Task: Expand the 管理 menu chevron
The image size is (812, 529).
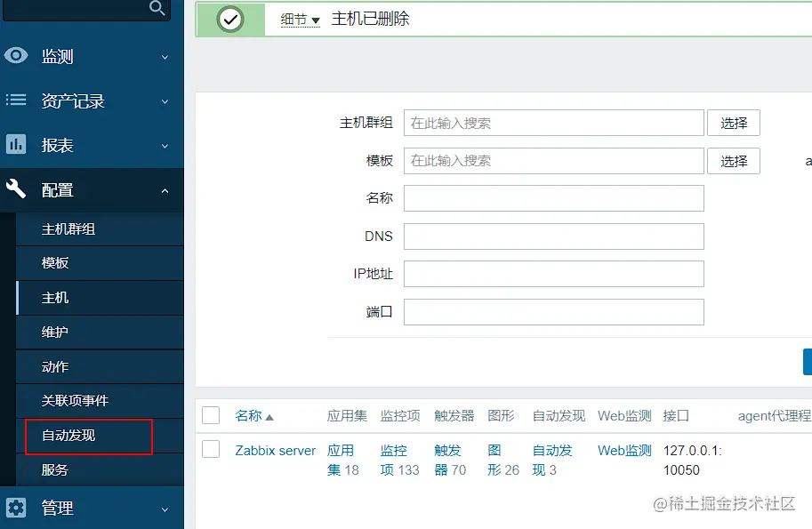Action: tap(165, 509)
